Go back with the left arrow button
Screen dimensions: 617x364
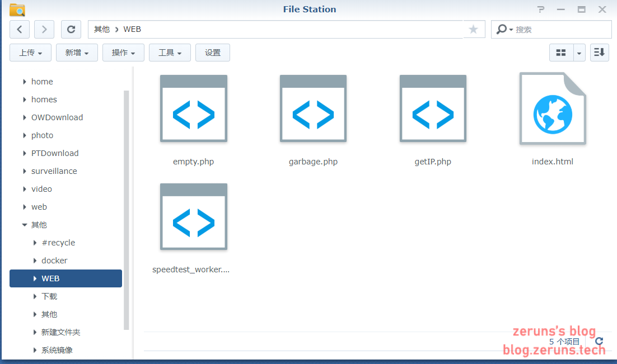pyautogui.click(x=20, y=30)
